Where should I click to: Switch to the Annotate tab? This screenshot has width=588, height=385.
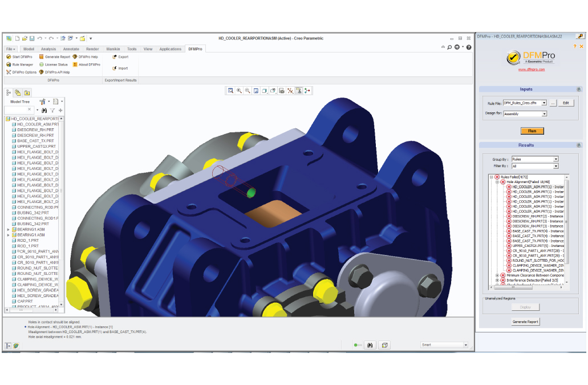(x=71, y=49)
